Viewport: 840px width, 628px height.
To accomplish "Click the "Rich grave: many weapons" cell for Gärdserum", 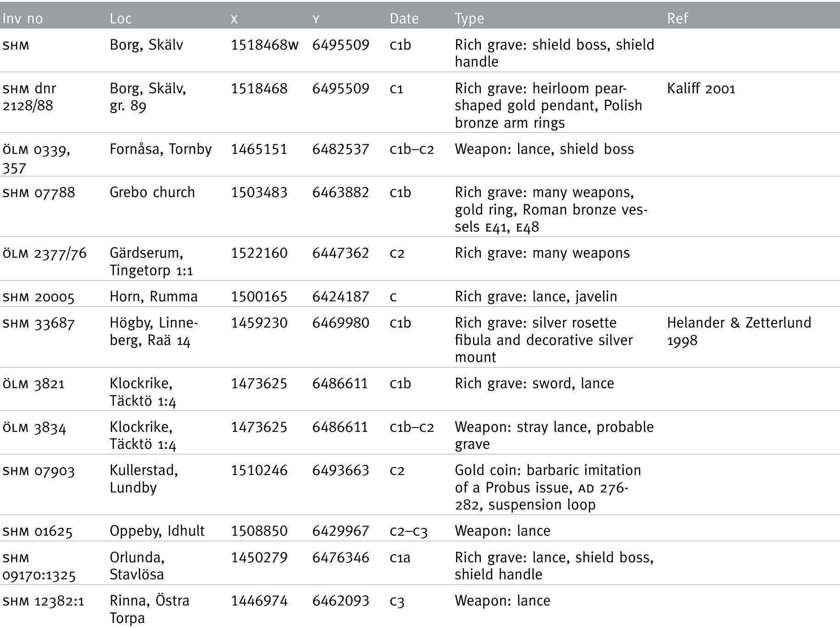I will pos(542,253).
